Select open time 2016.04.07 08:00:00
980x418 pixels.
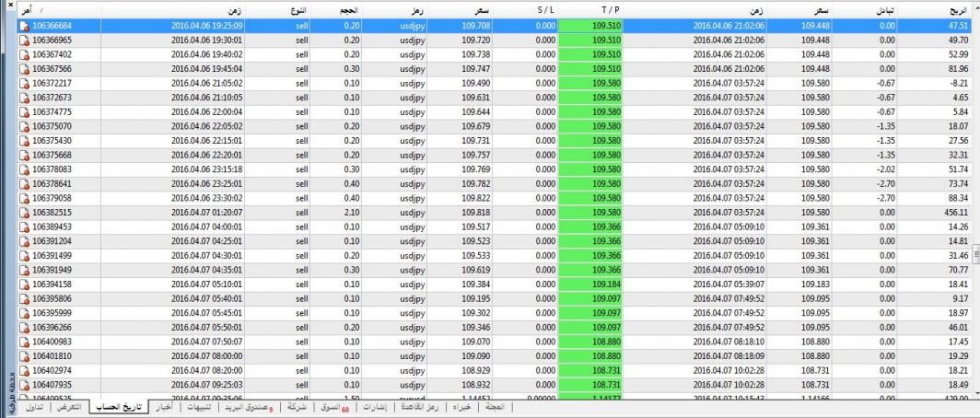(x=207, y=356)
